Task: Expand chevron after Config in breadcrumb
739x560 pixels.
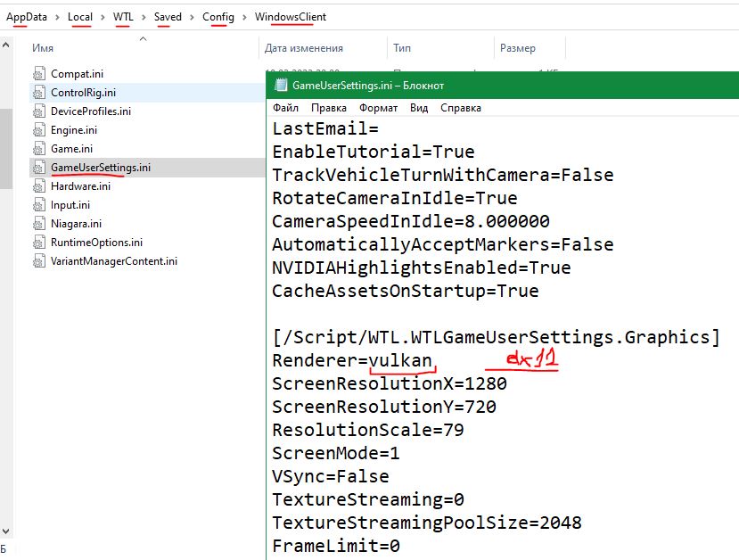Action: (244, 18)
